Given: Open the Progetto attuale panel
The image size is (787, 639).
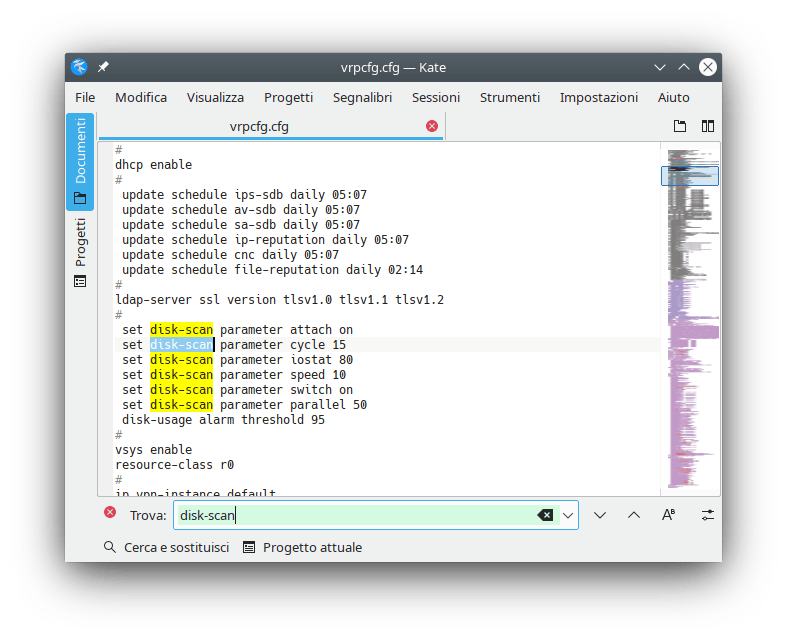Looking at the screenshot, I should [x=302, y=547].
